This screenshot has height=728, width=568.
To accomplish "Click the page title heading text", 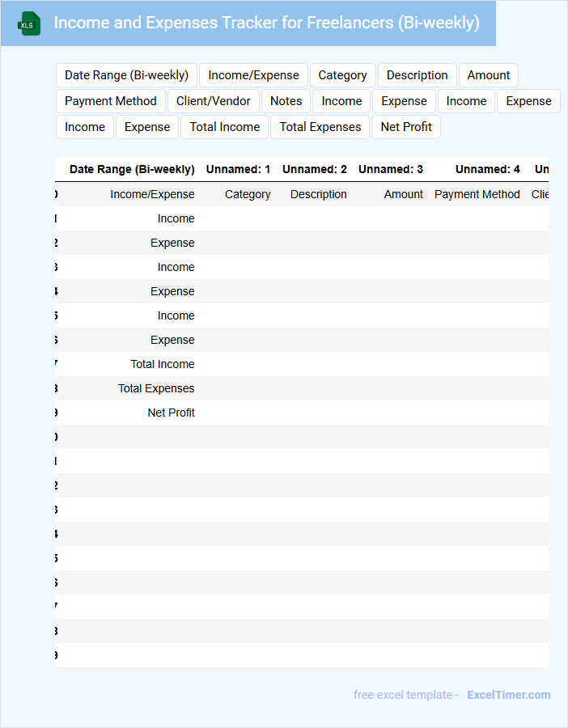I will (x=266, y=23).
